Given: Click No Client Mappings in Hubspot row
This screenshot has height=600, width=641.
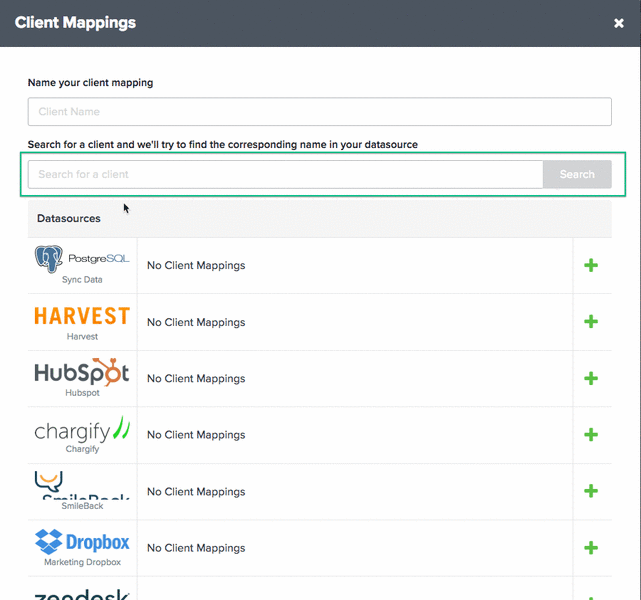Looking at the screenshot, I should click(196, 379).
